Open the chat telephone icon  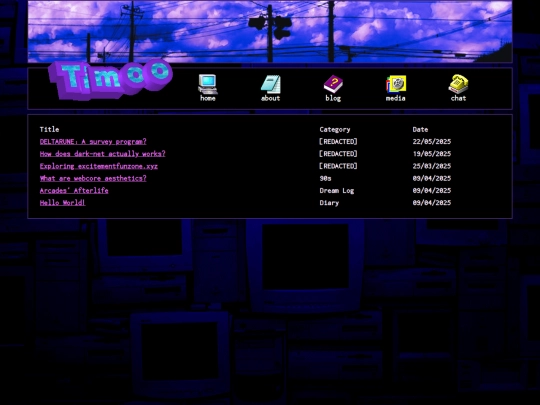[x=458, y=84]
